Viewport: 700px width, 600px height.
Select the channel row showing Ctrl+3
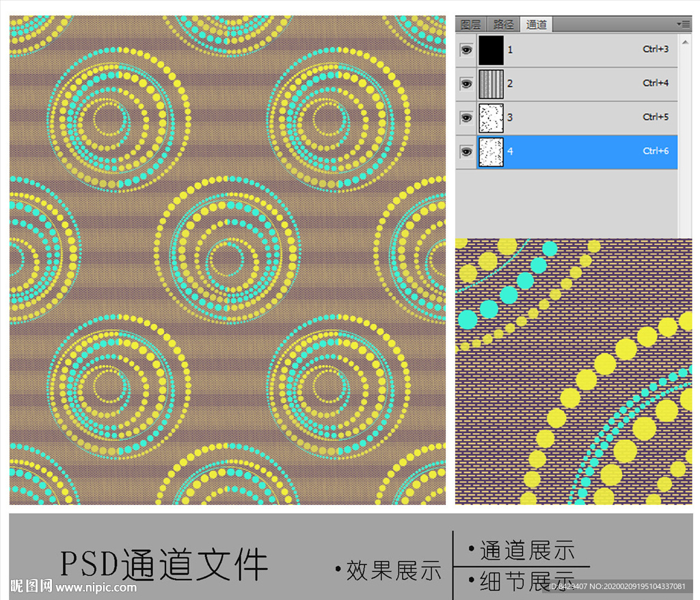pyautogui.click(x=566, y=50)
